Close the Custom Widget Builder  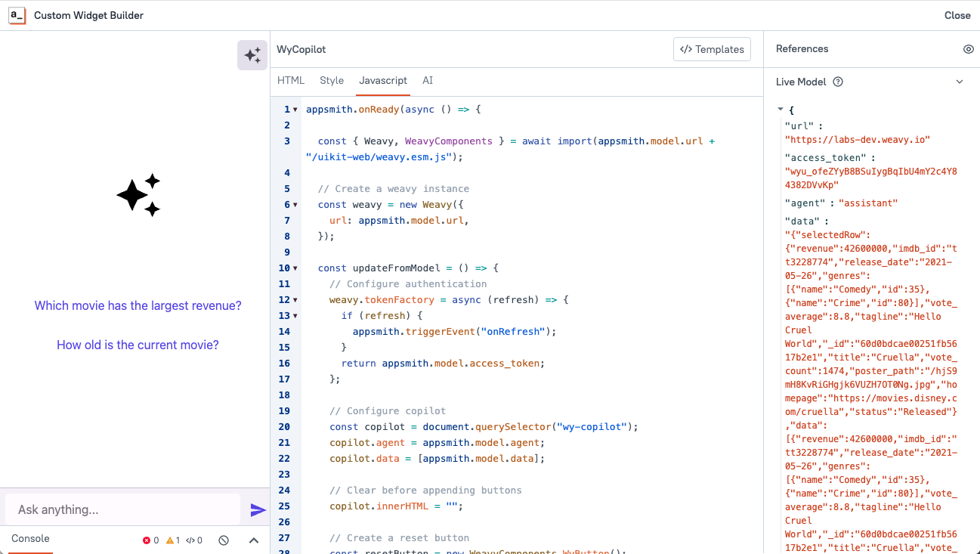pyautogui.click(x=957, y=15)
